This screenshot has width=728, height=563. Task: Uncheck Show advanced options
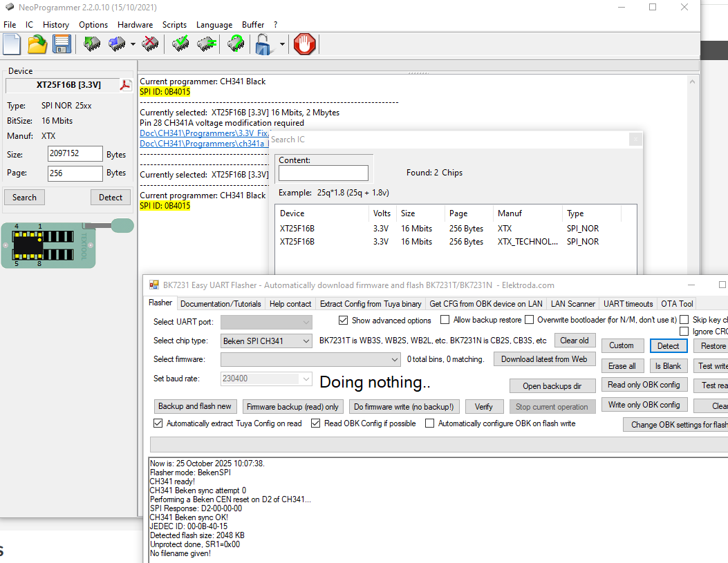(344, 321)
